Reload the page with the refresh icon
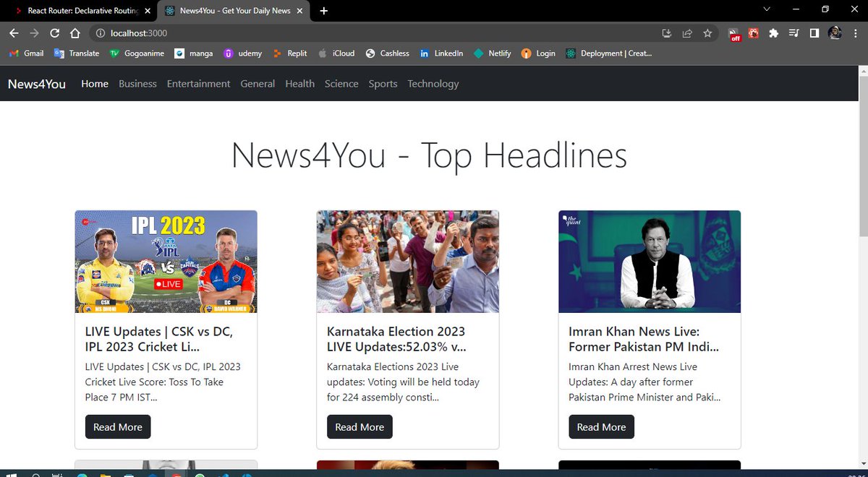Viewport: 868px width, 477px height. [x=54, y=33]
